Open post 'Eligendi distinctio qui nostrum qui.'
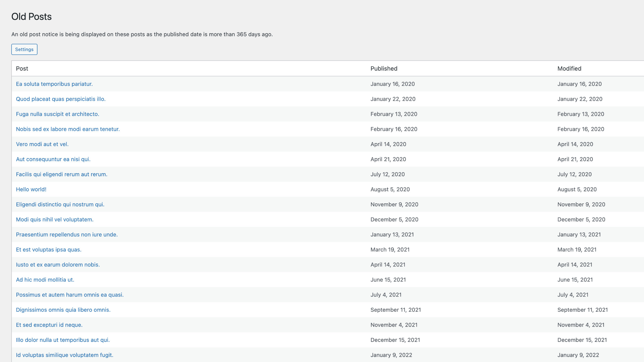This screenshot has height=362, width=644. click(60, 205)
